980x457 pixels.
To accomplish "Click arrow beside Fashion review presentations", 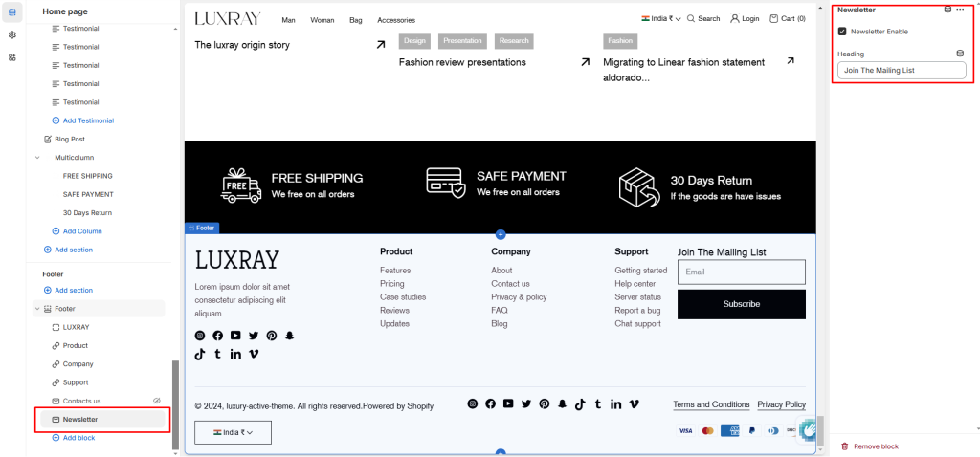I will (x=585, y=62).
